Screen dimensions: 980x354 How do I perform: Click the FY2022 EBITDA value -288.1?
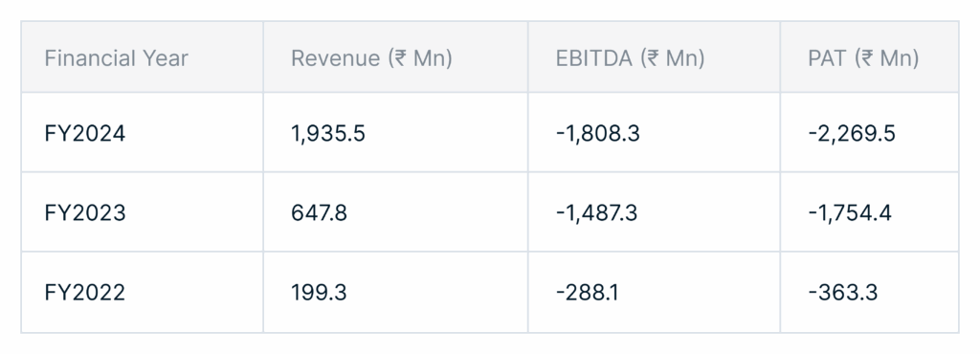click(x=587, y=292)
